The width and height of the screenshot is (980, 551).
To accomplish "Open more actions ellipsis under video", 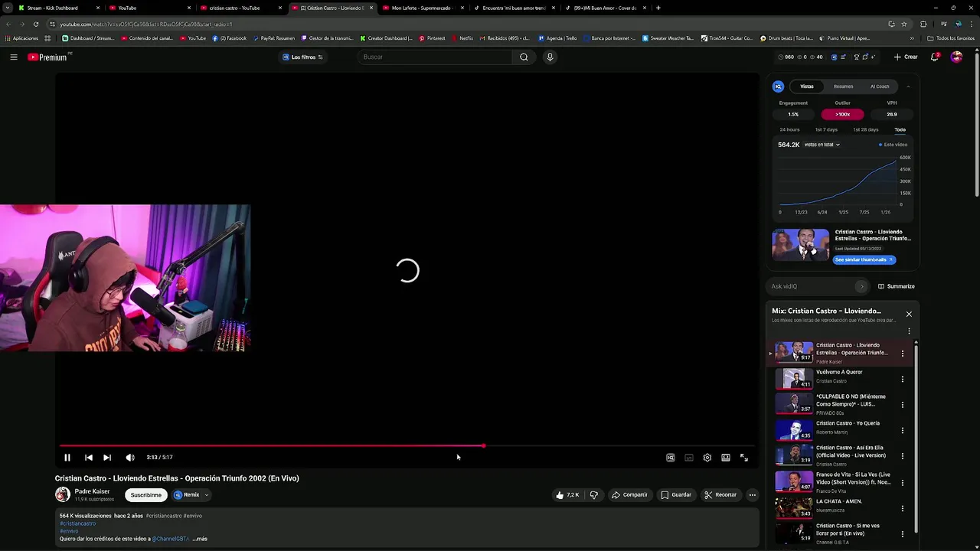I will point(752,495).
